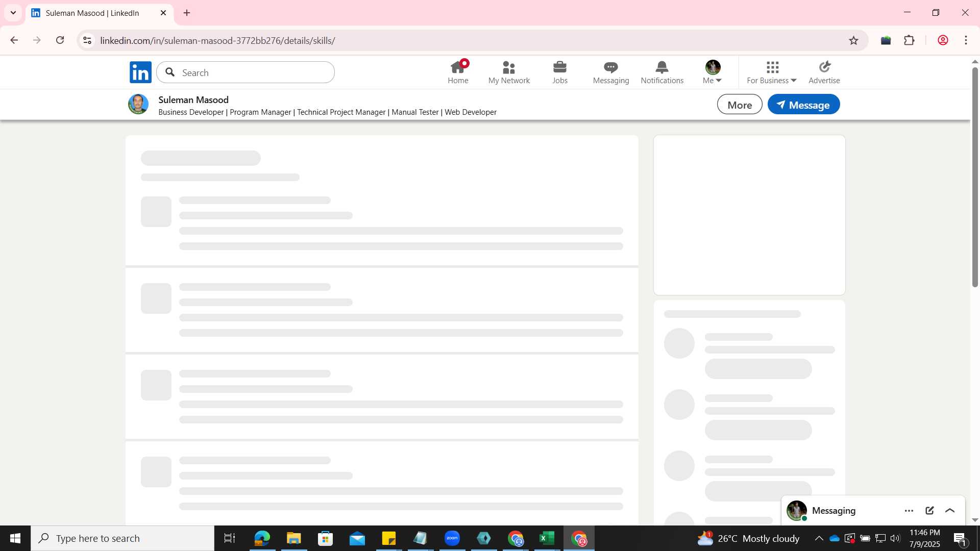Open Messaging from top navigation
This screenshot has width=980, height=551.
tap(611, 72)
